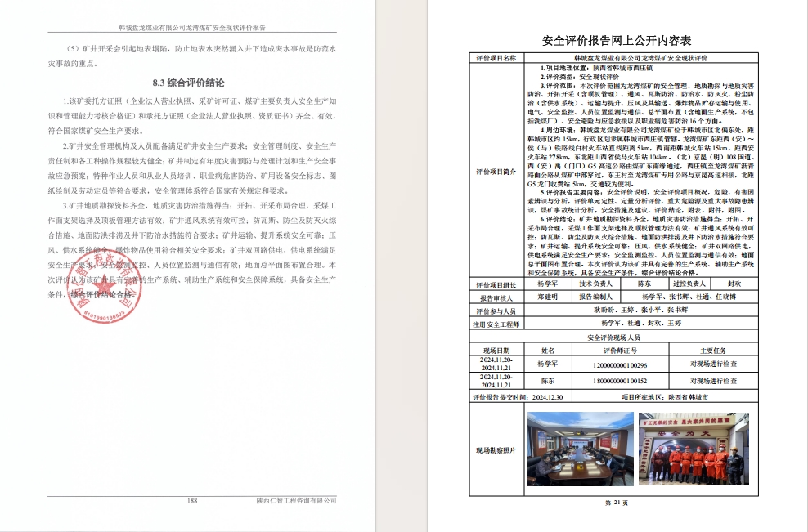Click the line starting "2.矿井安全管理机构及人员配备"
This screenshot has width=808, height=532.
point(200,146)
